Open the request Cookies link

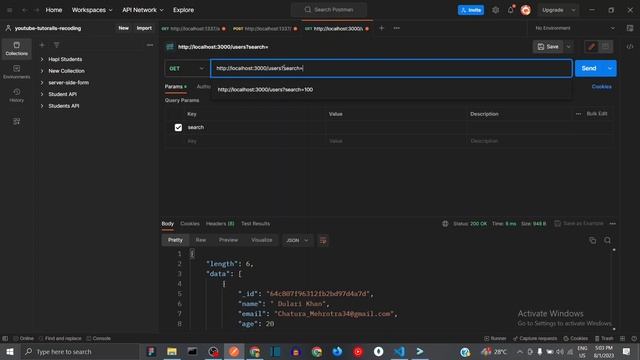pos(602,87)
